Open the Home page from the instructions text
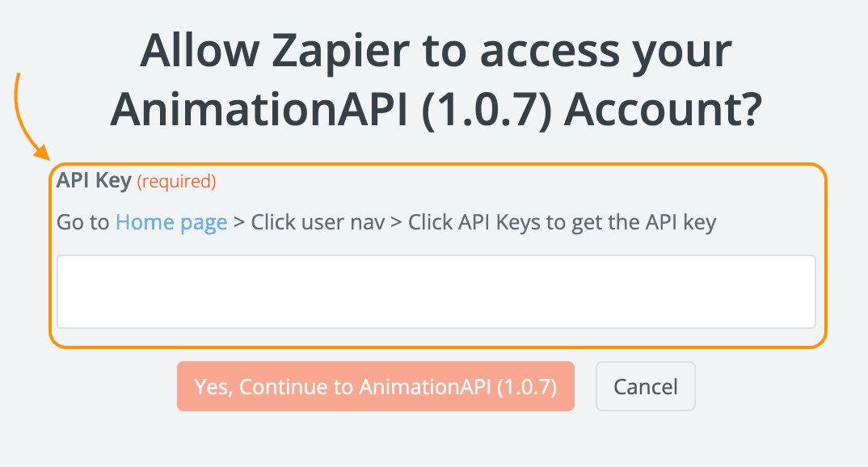 (x=171, y=221)
